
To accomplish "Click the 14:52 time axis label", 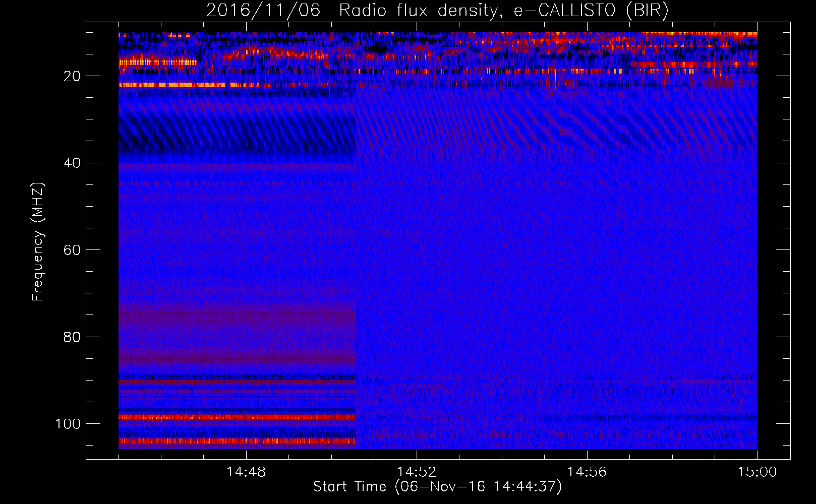I will 417,472.
